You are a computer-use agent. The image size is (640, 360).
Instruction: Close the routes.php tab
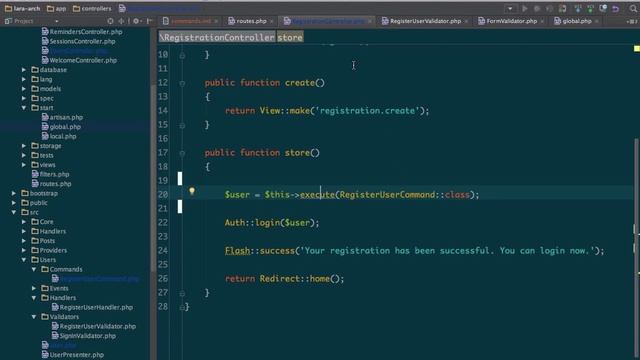pyautogui.click(x=272, y=21)
